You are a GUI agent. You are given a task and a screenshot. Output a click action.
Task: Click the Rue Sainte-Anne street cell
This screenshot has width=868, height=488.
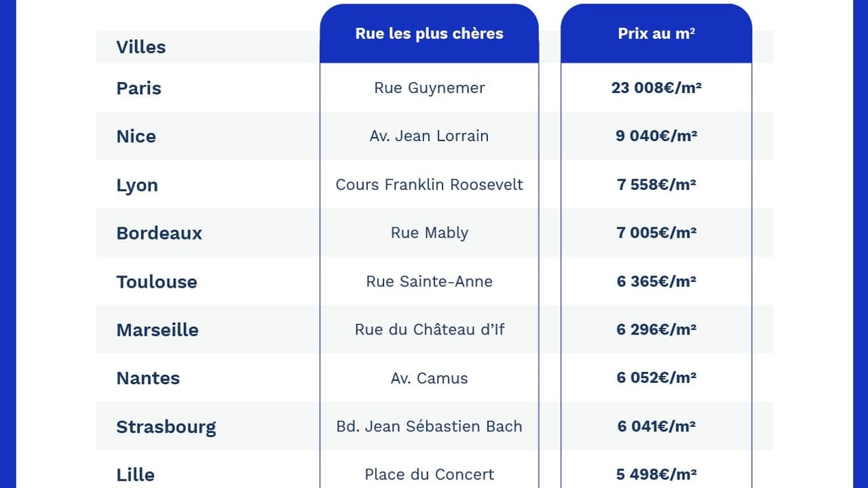click(x=429, y=281)
